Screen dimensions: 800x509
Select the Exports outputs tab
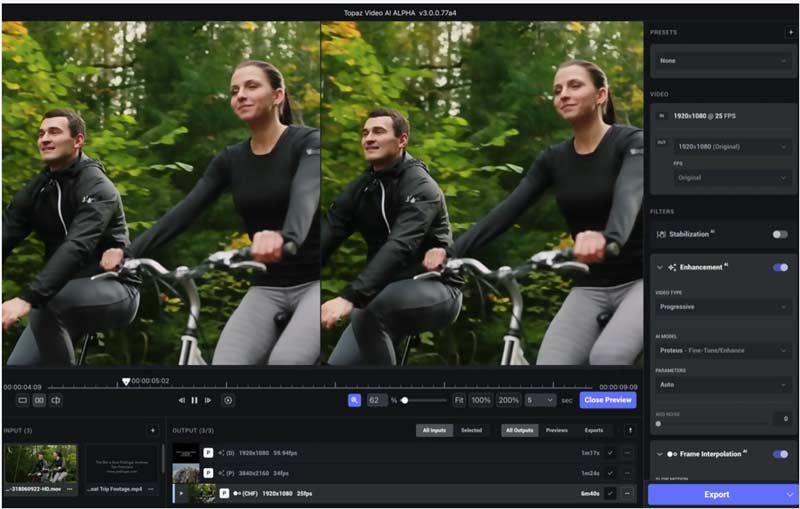click(593, 430)
